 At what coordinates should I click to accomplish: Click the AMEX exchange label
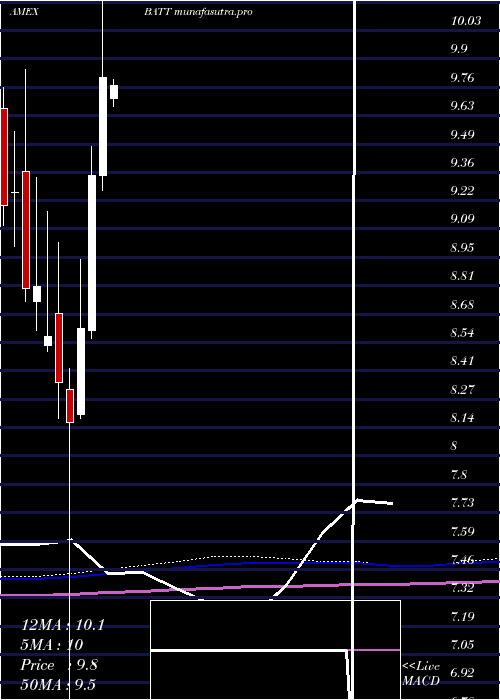pos(24,12)
